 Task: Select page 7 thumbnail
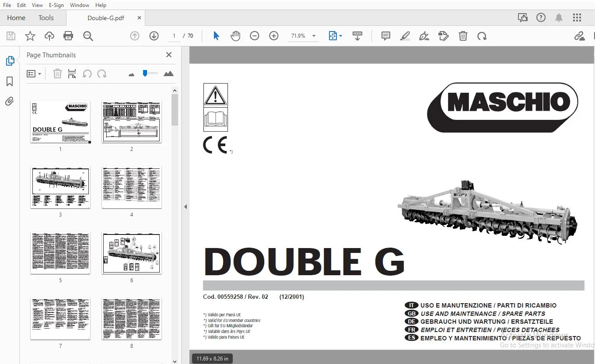(60, 318)
